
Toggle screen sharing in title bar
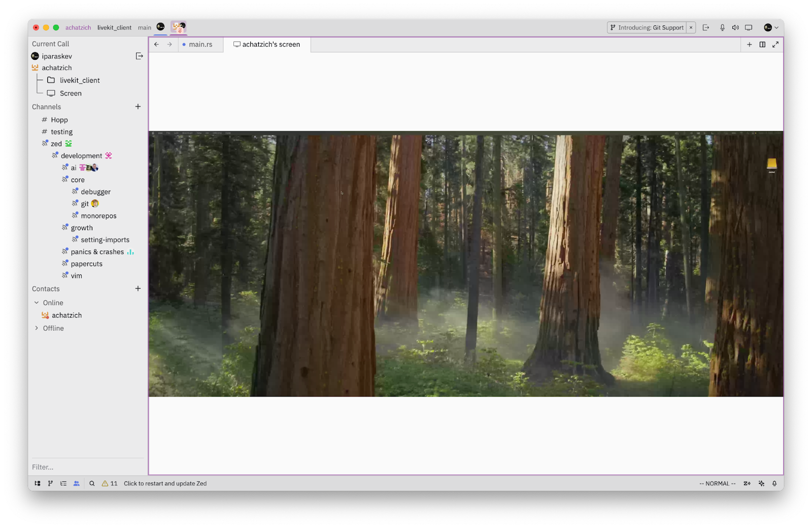[749, 27]
